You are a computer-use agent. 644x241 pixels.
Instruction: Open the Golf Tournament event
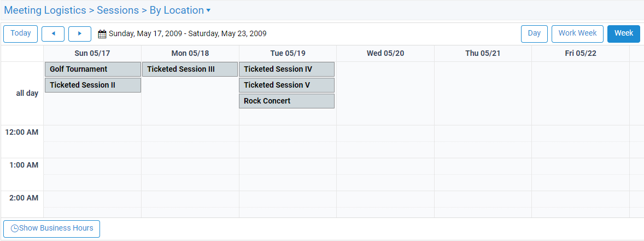(93, 69)
